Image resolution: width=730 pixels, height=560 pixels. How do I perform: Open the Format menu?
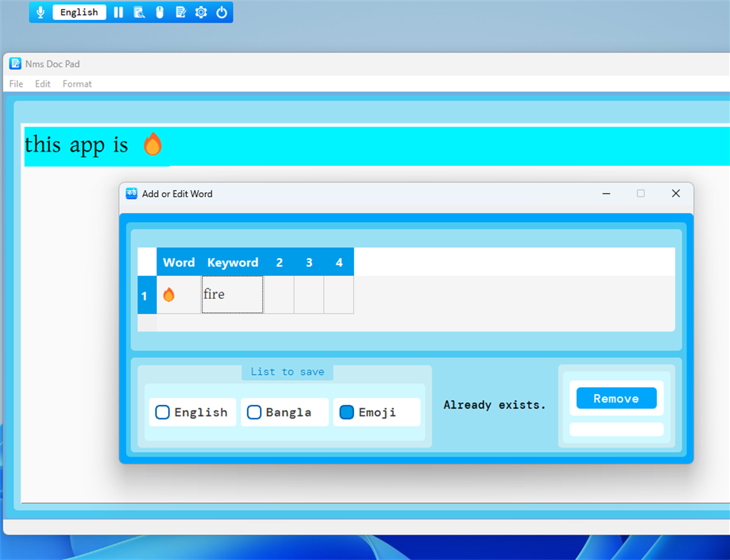77,83
